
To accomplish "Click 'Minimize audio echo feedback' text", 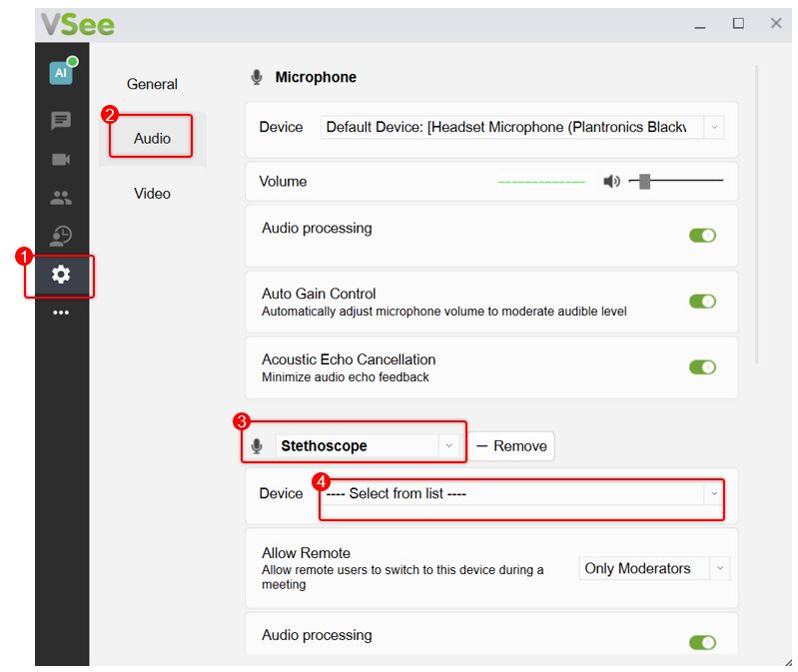I will (x=345, y=377).
